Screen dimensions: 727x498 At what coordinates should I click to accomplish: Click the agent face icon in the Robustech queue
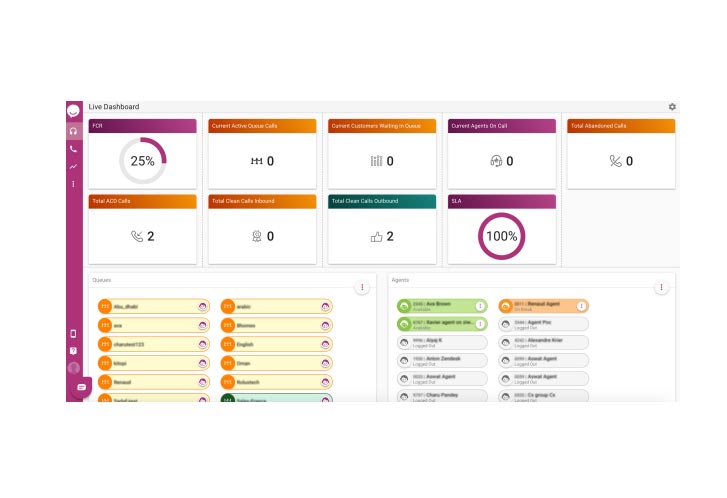(325, 383)
